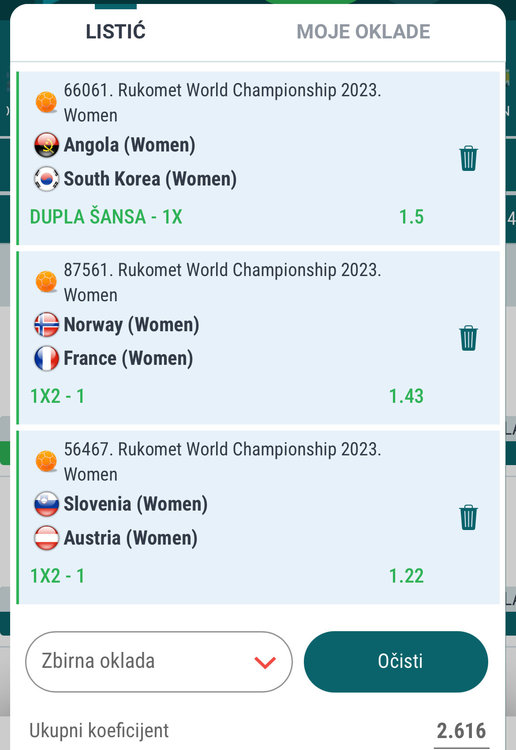Open the Zbirna oklada dropdown

pyautogui.click(x=159, y=662)
